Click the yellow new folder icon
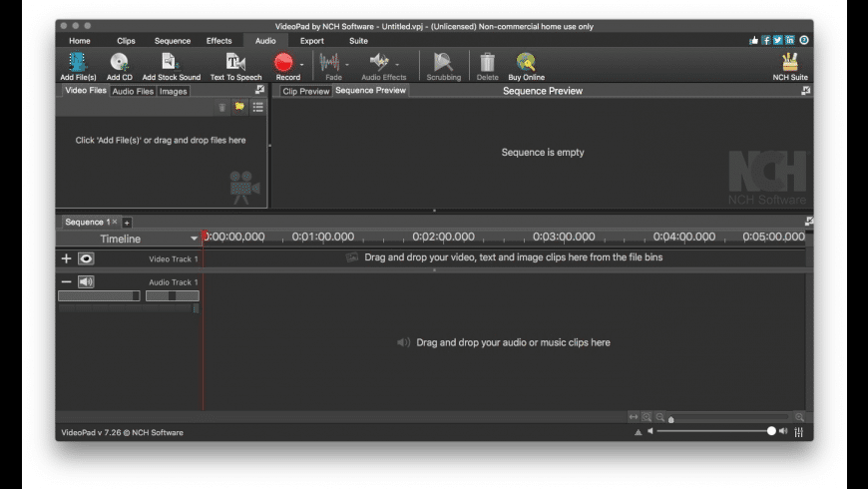 point(239,107)
